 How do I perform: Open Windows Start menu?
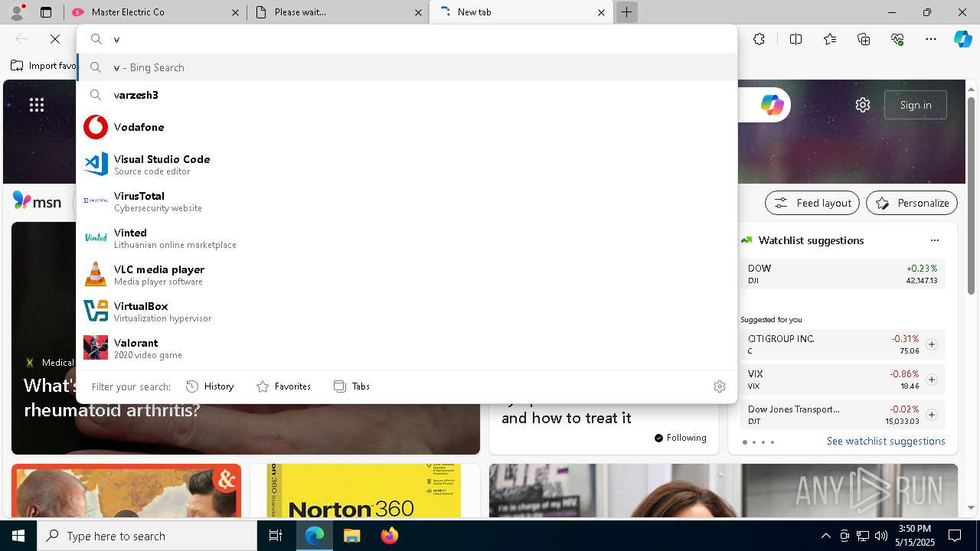point(18,536)
